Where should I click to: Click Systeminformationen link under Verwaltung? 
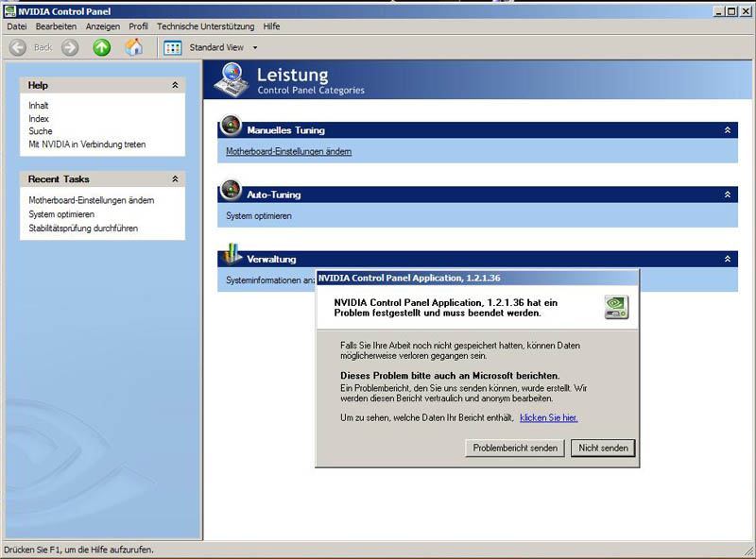click(x=270, y=280)
